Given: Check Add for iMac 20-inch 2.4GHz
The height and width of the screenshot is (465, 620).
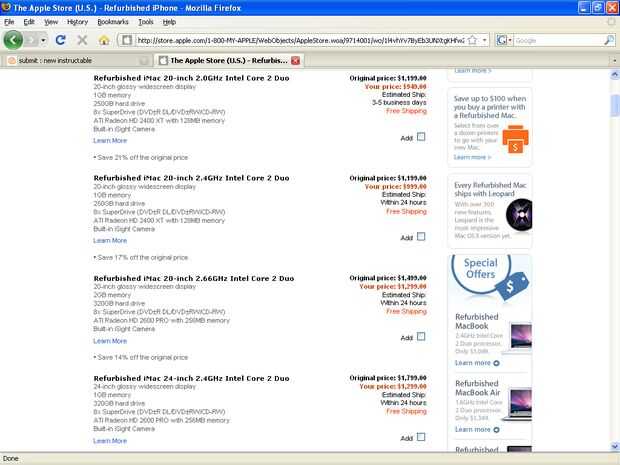Looking at the screenshot, I should (421, 236).
